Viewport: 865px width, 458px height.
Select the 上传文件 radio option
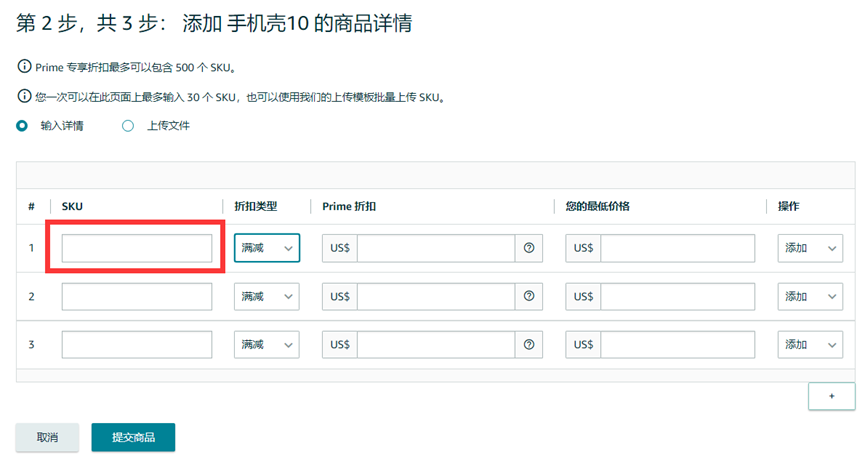click(x=128, y=126)
